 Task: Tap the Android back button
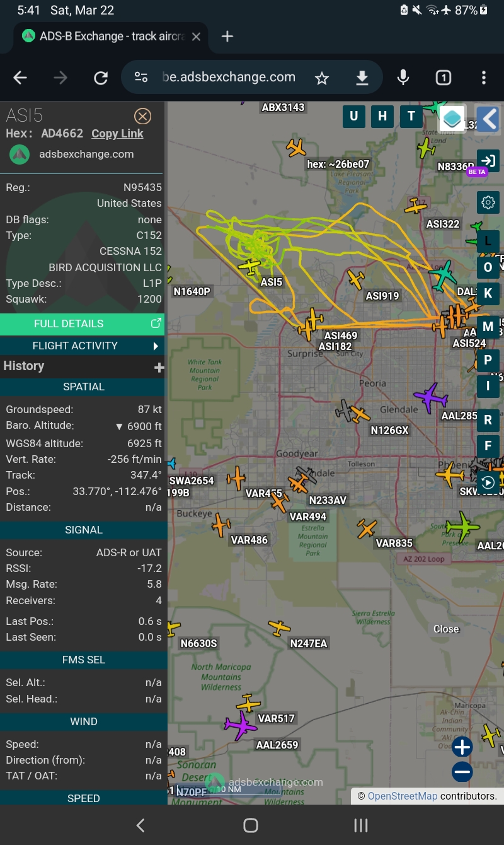pos(140,825)
